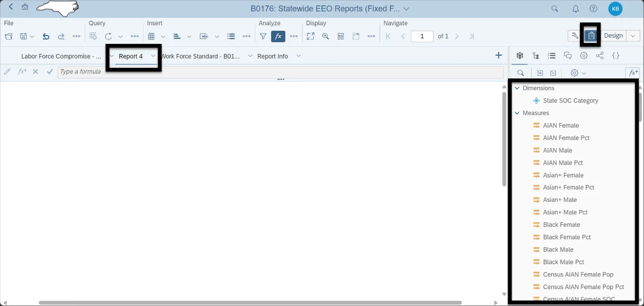Collapse the Measures section
Screen dimensions: 644x306
tap(517, 113)
